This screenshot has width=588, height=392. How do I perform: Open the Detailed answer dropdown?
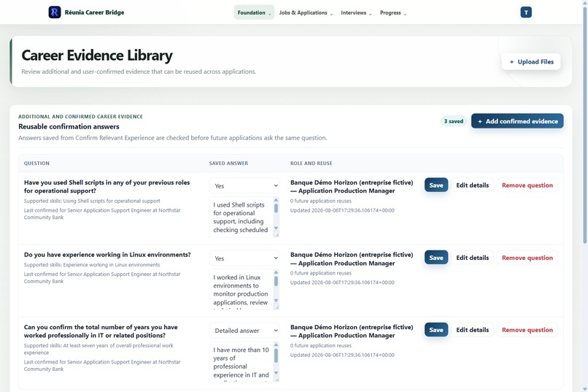pyautogui.click(x=244, y=331)
